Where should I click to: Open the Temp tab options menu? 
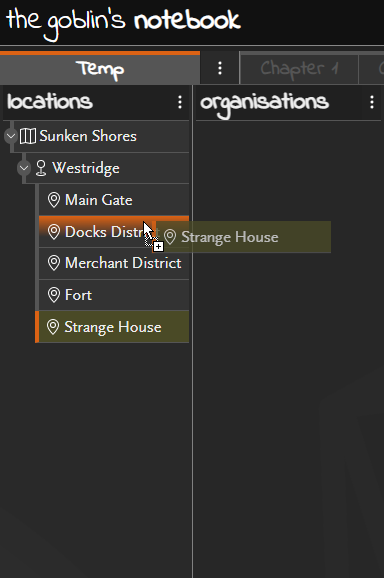tap(220, 68)
